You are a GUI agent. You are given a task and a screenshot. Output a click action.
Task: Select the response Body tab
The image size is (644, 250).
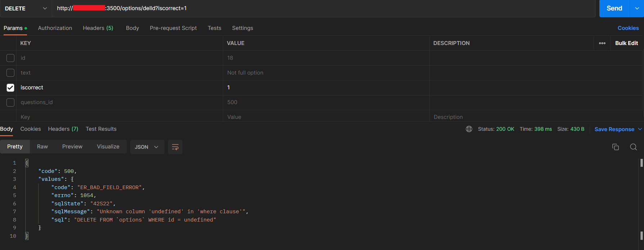click(x=6, y=129)
